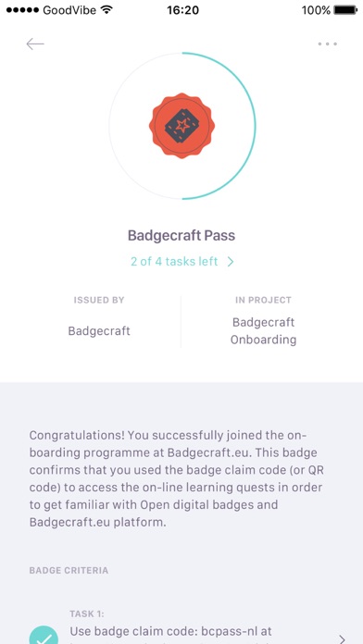Tap the 100% battery percentage
The image size is (363, 644).
coord(316,10)
